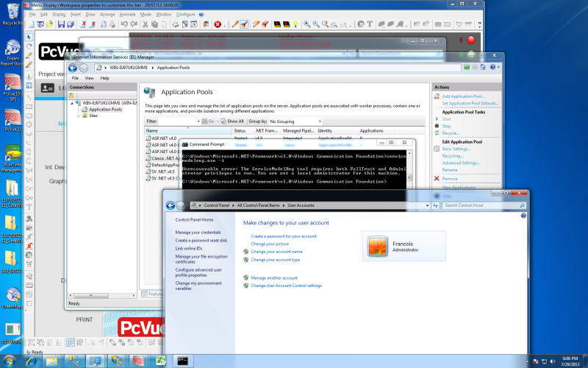Click the Recycle green arrows icon in IIS Actions
Viewport: 588px width, 368px height.
tap(437, 133)
